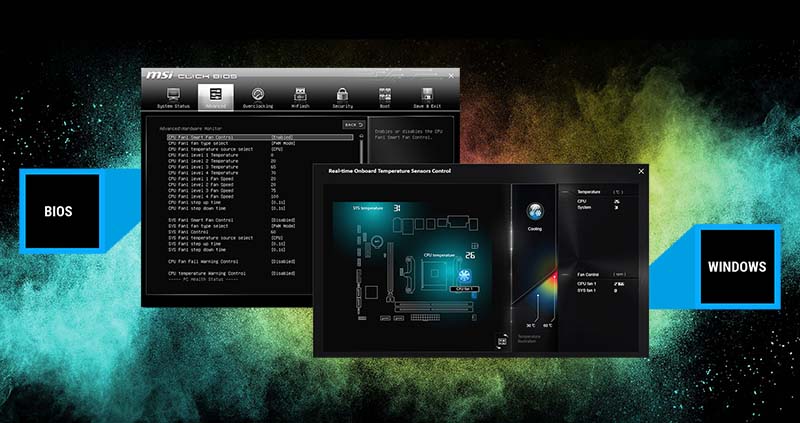Open the Security tab in Click BIOS
The height and width of the screenshot is (423, 800).
342,98
